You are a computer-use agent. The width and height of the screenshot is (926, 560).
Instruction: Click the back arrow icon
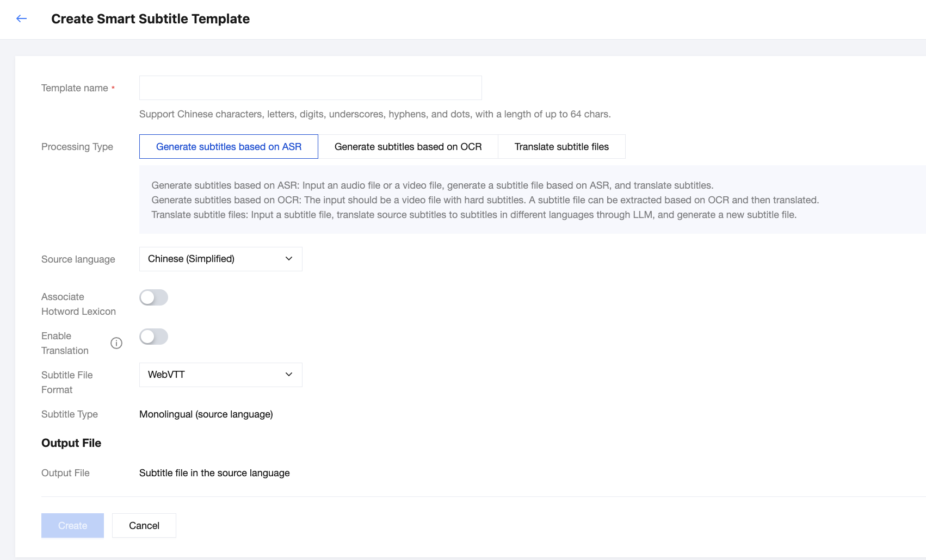click(22, 19)
